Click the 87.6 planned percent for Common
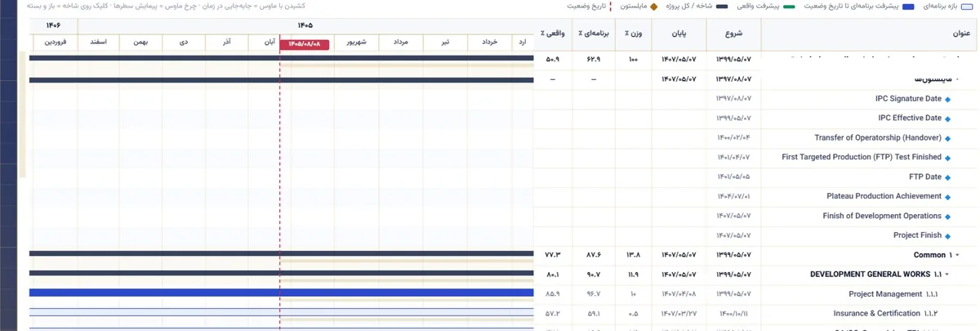980x331 pixels. (593, 256)
